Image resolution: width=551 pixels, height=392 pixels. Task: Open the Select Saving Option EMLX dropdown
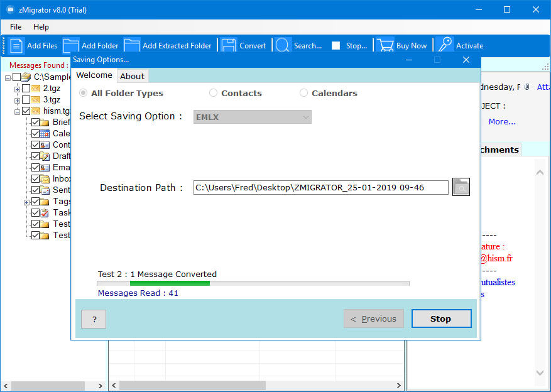pos(253,117)
